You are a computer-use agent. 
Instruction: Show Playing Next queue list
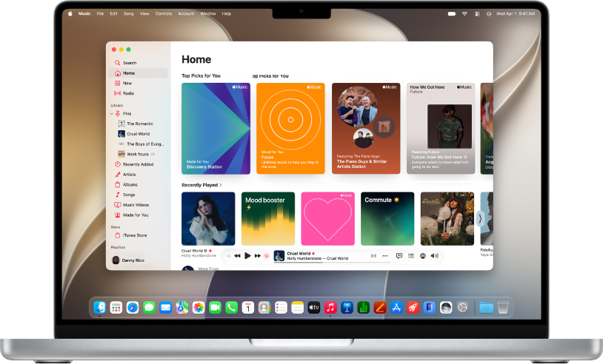point(410,256)
